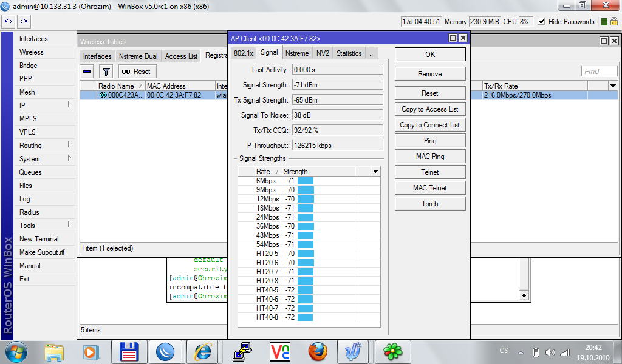The width and height of the screenshot is (622, 364).
Task: Open the Interfaces tab in Wireless Tables
Action: (97, 56)
